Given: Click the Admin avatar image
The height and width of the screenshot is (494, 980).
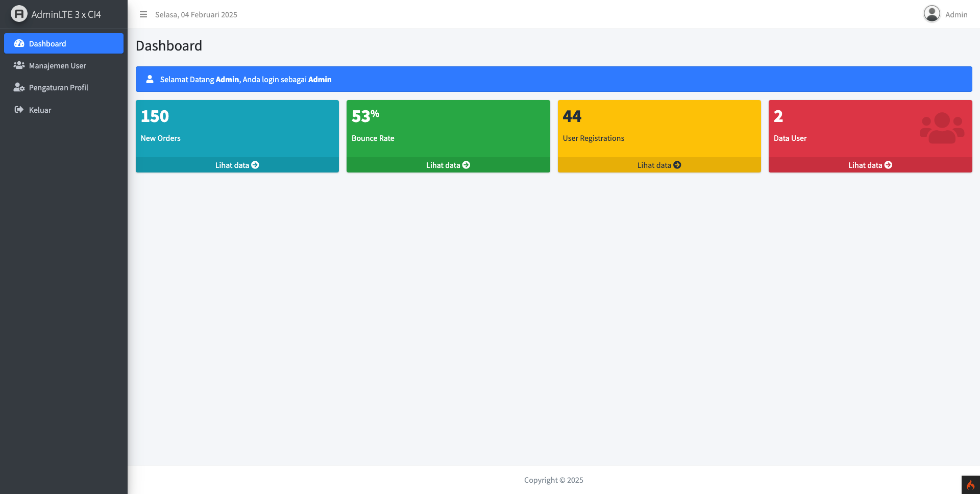Looking at the screenshot, I should click(932, 14).
